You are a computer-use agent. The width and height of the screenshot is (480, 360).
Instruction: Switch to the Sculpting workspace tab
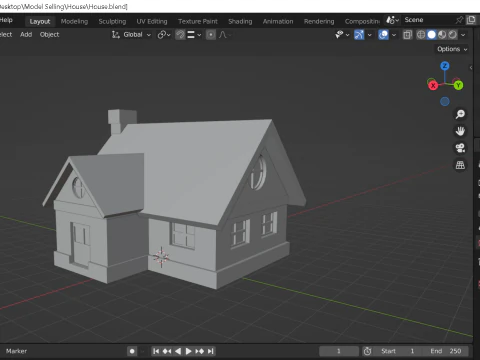[x=112, y=21]
